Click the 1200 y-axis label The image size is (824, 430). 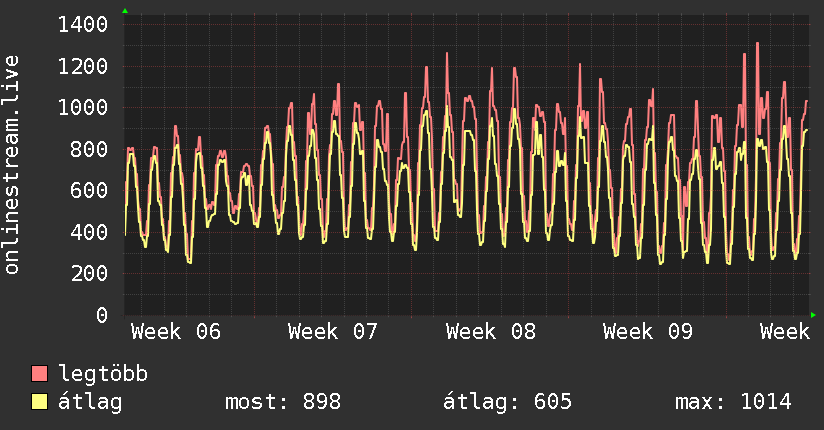point(83,66)
